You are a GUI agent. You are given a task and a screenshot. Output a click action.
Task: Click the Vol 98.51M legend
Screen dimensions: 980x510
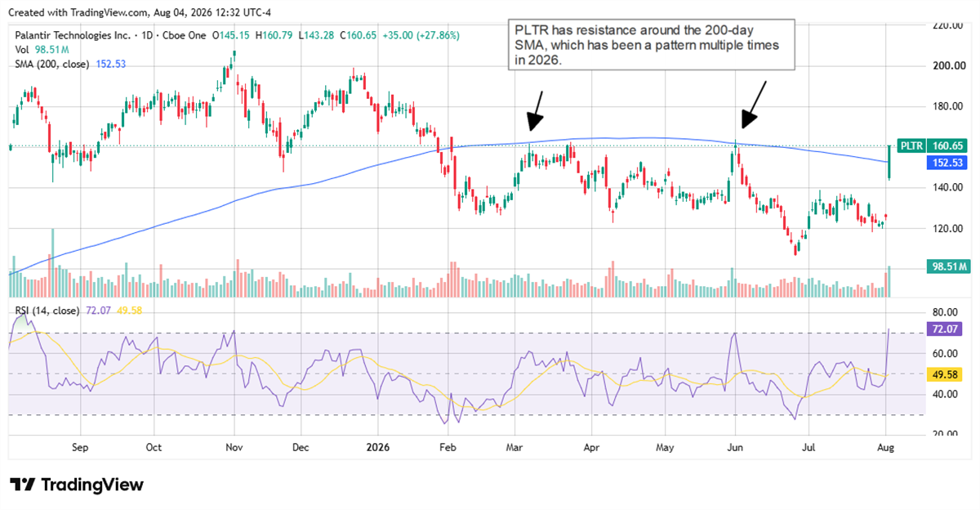point(40,49)
